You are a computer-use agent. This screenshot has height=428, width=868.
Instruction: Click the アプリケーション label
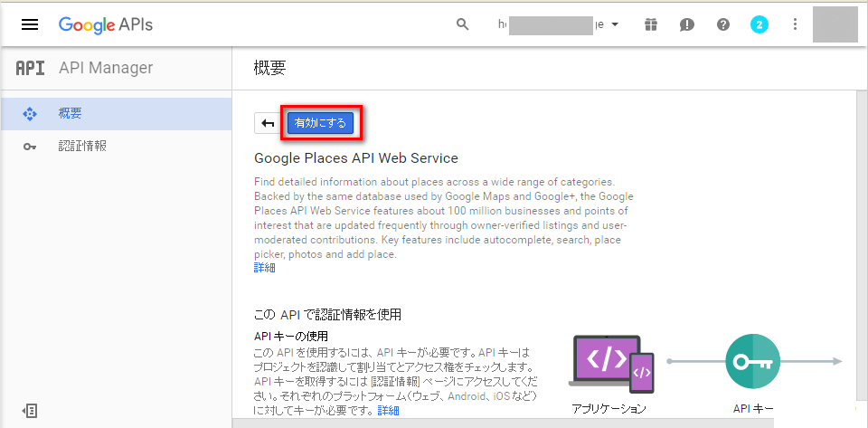pos(609,409)
